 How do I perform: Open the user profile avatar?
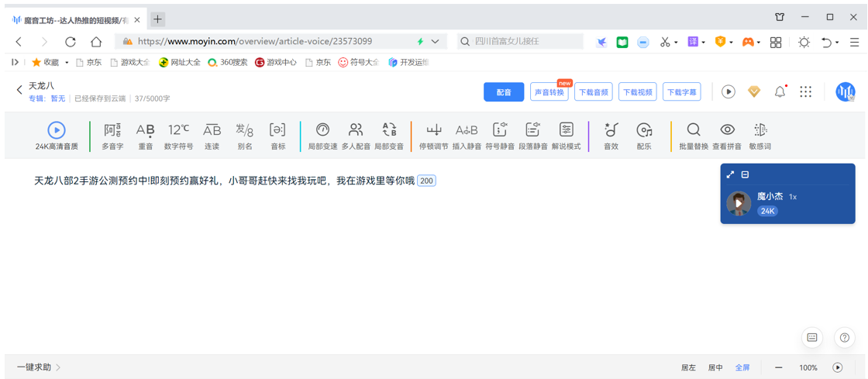point(846,92)
